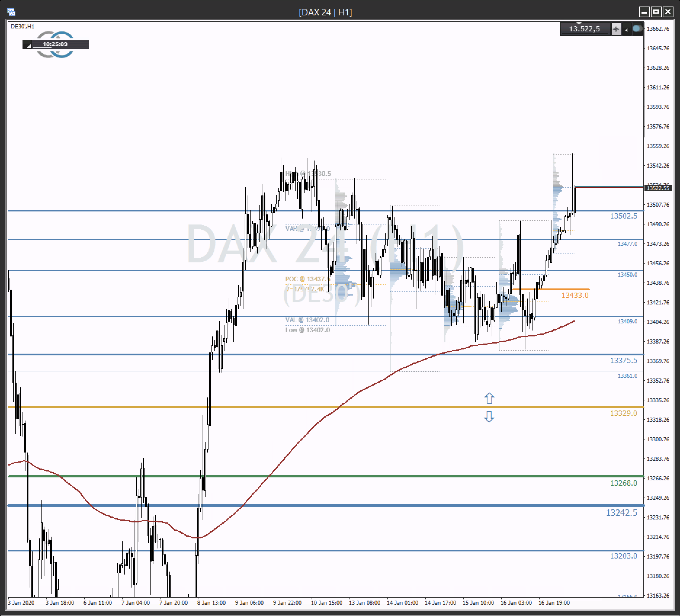Maximize the DAX 24 chart window

point(656,12)
